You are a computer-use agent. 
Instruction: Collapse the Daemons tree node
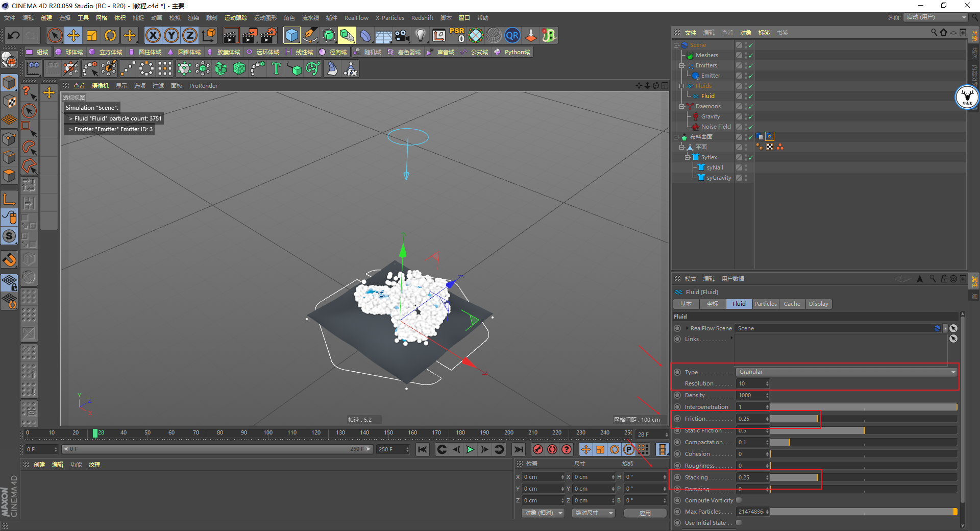[x=682, y=106]
